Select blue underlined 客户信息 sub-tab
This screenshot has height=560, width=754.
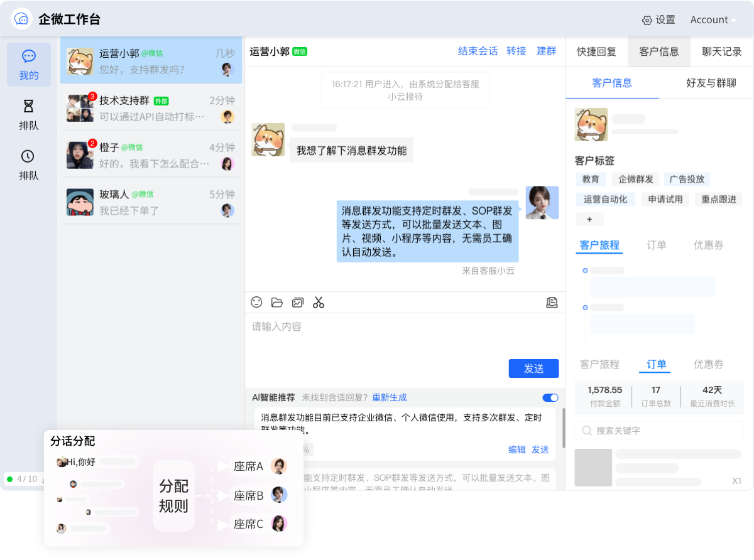click(x=612, y=83)
